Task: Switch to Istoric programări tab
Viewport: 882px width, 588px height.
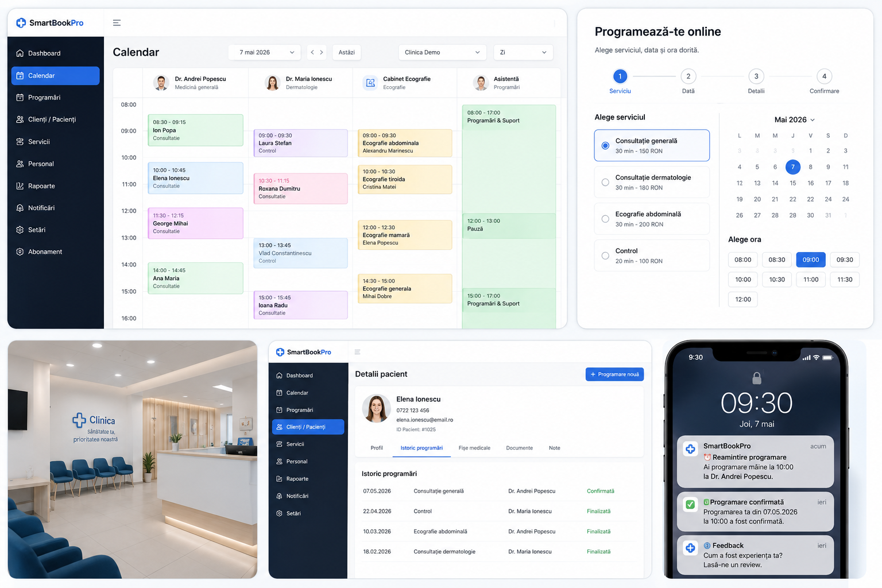Action: pos(421,448)
